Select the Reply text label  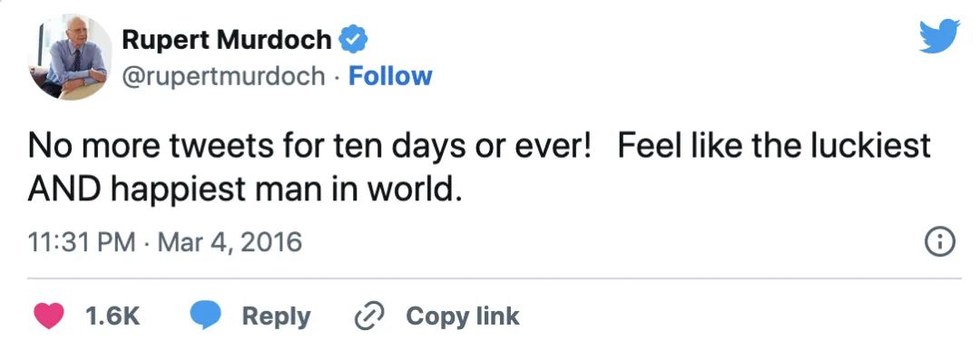276,316
